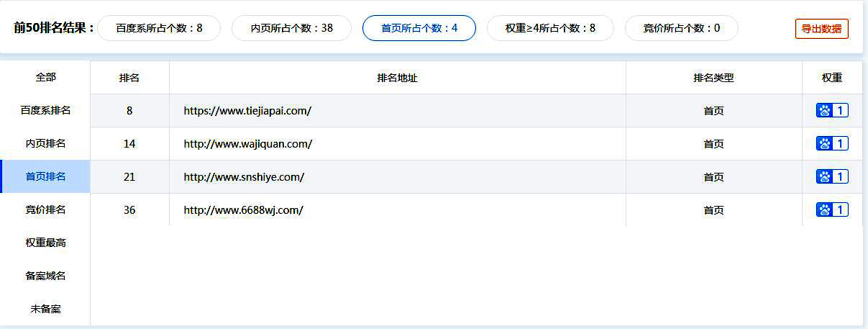Open link http://www.snshiye.com/
This screenshot has height=329, width=868.
click(244, 177)
